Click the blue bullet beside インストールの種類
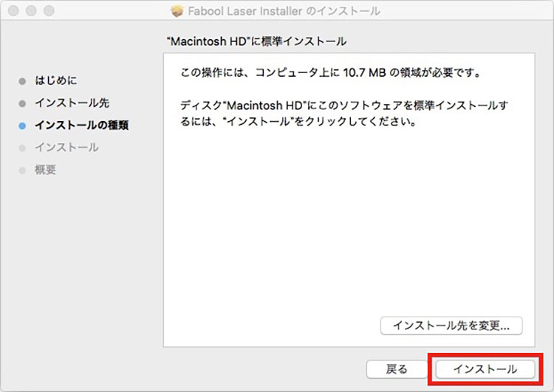 tap(22, 126)
